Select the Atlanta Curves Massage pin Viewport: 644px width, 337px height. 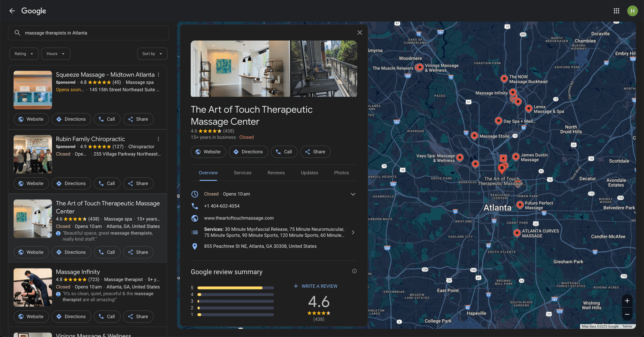click(517, 232)
